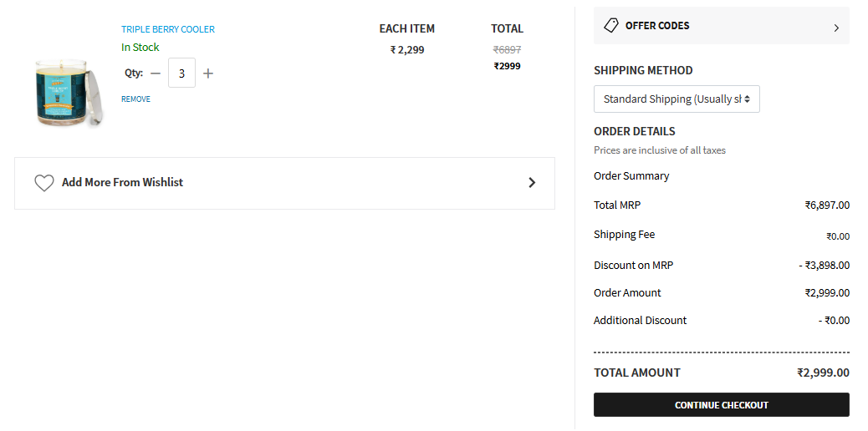Expand Add More From Wishlist chevron
The image size is (868, 431).
[x=532, y=183]
